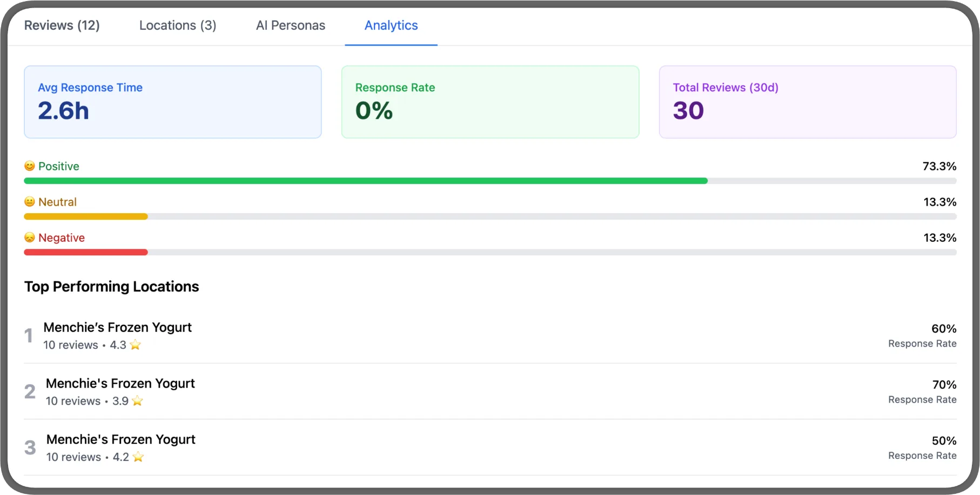The height and width of the screenshot is (495, 980).
Task: Click the 50% response rate value
Action: point(944,441)
